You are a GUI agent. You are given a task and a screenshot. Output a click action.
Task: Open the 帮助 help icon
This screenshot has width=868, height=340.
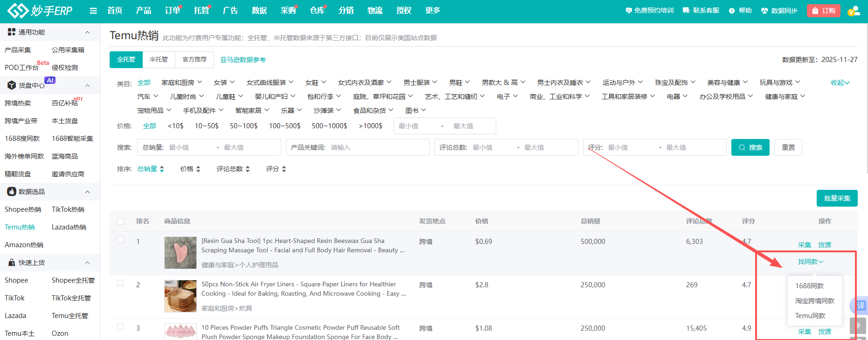(732, 11)
